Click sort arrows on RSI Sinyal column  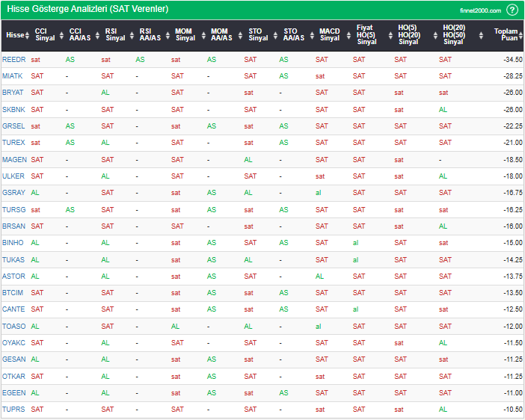130,34
